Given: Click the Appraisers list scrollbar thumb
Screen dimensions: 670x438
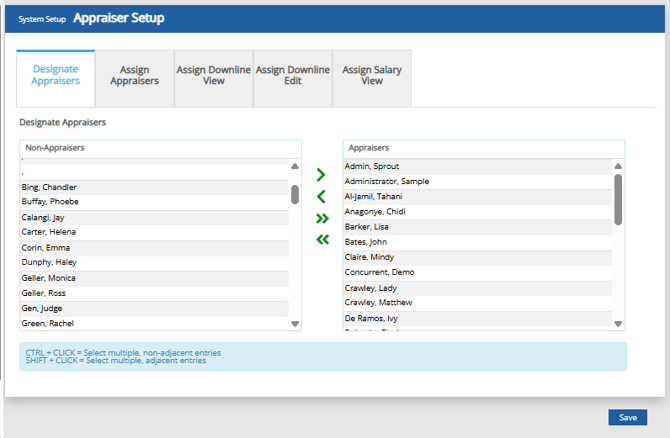Looking at the screenshot, I should click(618, 198).
